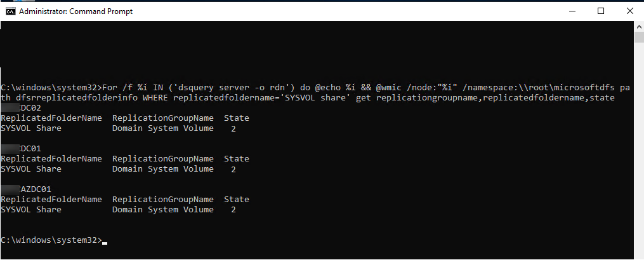Close the Administrator Command Prompt window

(629, 11)
